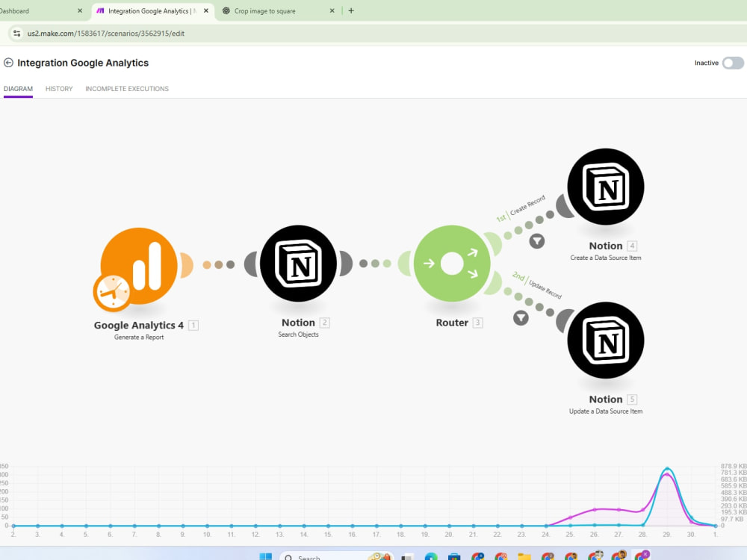Click the filter icon on the Update Record route
The height and width of the screenshot is (560, 747).
click(x=521, y=317)
